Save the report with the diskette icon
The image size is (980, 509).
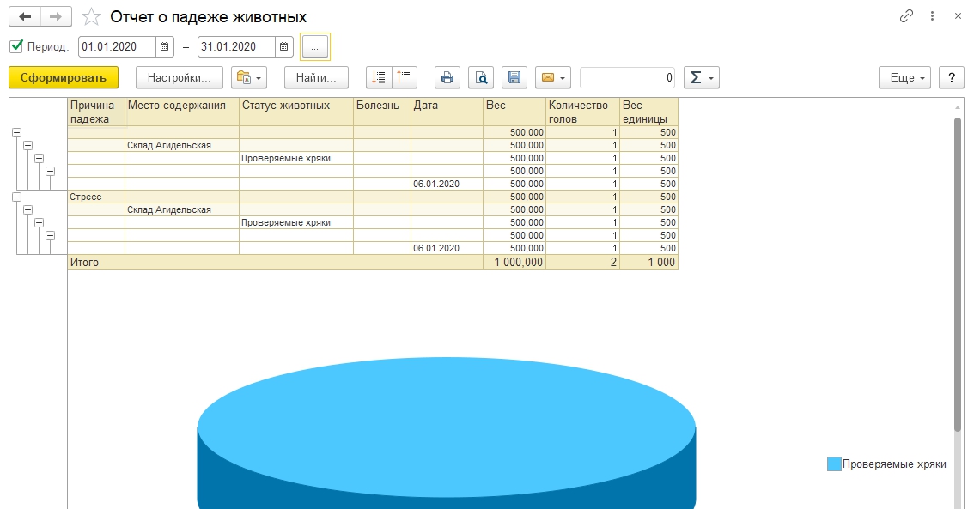[514, 77]
